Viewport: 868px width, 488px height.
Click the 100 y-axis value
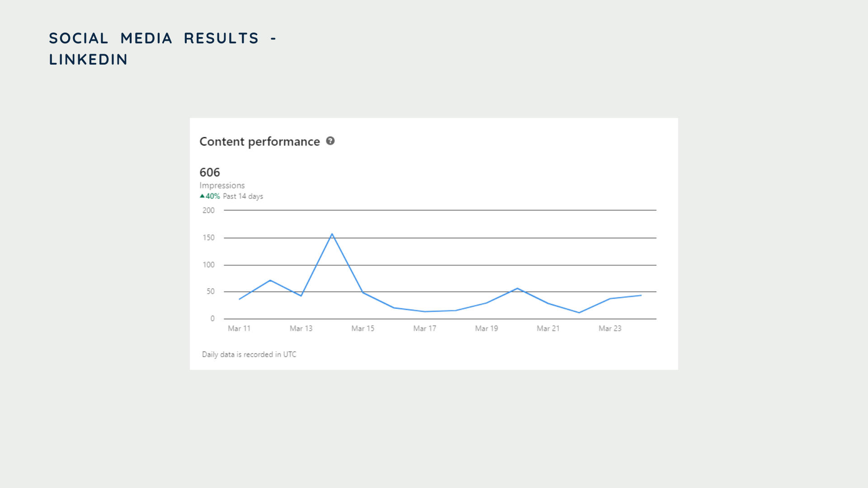pos(208,265)
